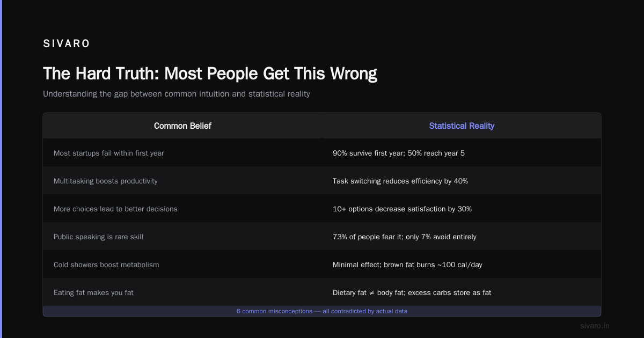The image size is (644, 338).
Task: Select the '90% survive first year' cell
Action: (x=462, y=153)
